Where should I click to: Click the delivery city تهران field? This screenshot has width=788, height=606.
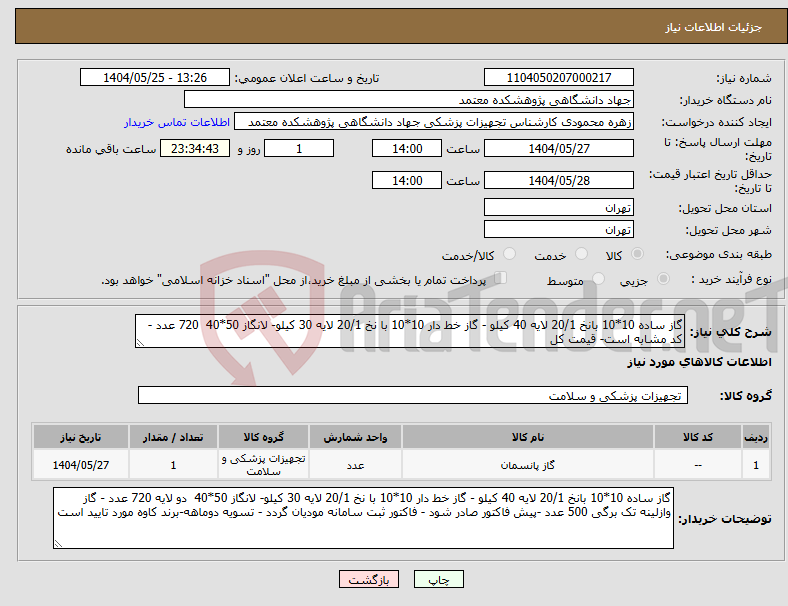click(558, 230)
